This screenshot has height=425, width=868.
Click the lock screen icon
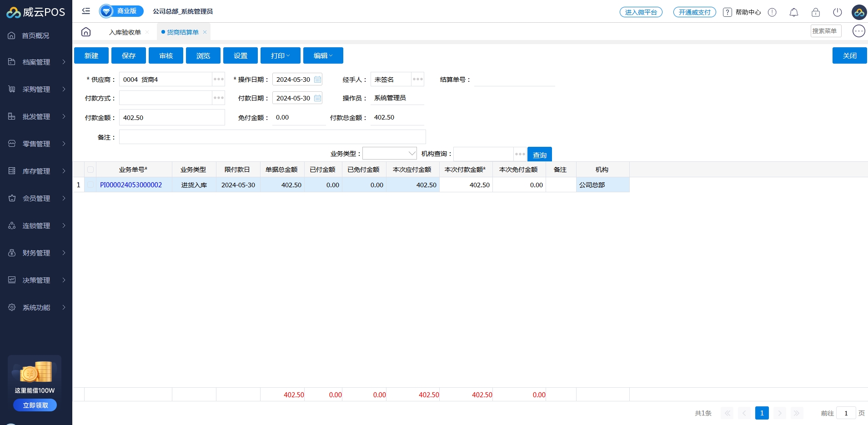coord(815,12)
